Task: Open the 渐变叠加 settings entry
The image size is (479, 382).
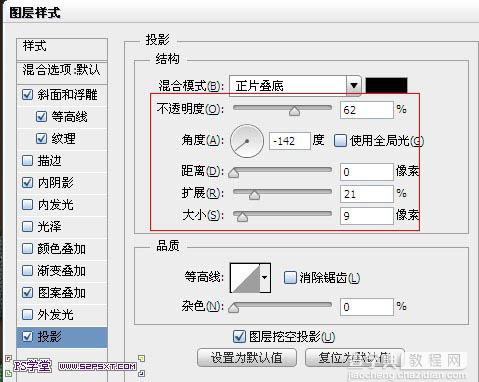Action: pos(62,271)
